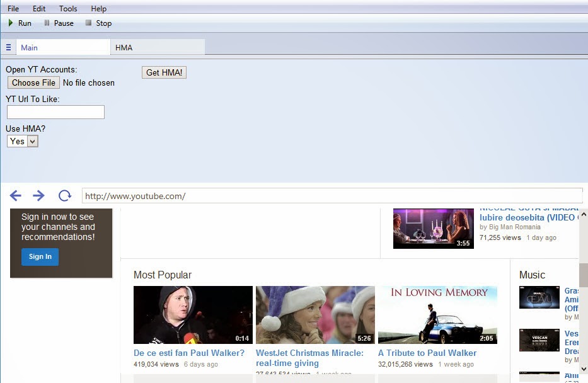Expand the Use HMA? Yes dropdown
This screenshot has width=588, height=383.
tap(23, 141)
